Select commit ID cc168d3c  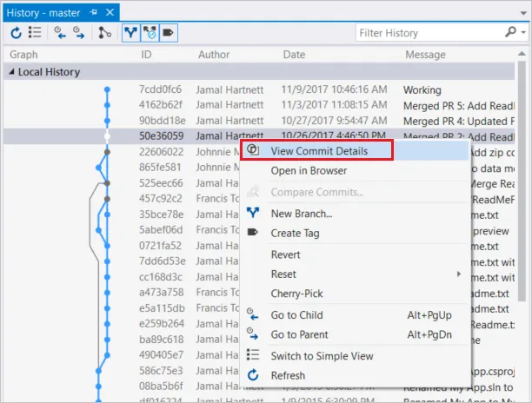click(x=161, y=277)
